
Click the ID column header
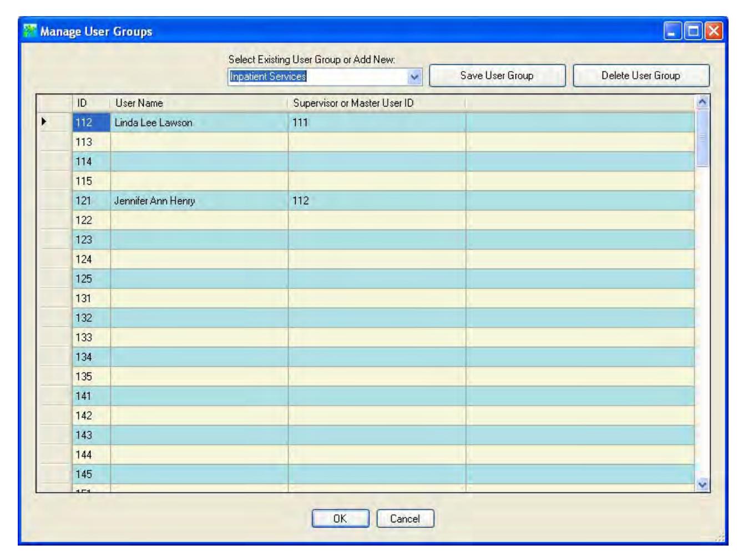coord(92,103)
